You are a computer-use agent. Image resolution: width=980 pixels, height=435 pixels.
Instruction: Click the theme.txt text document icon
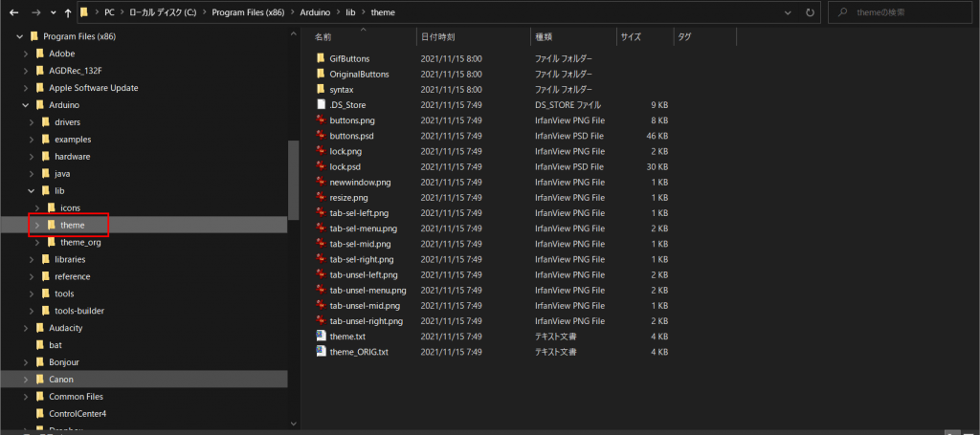(x=322, y=337)
